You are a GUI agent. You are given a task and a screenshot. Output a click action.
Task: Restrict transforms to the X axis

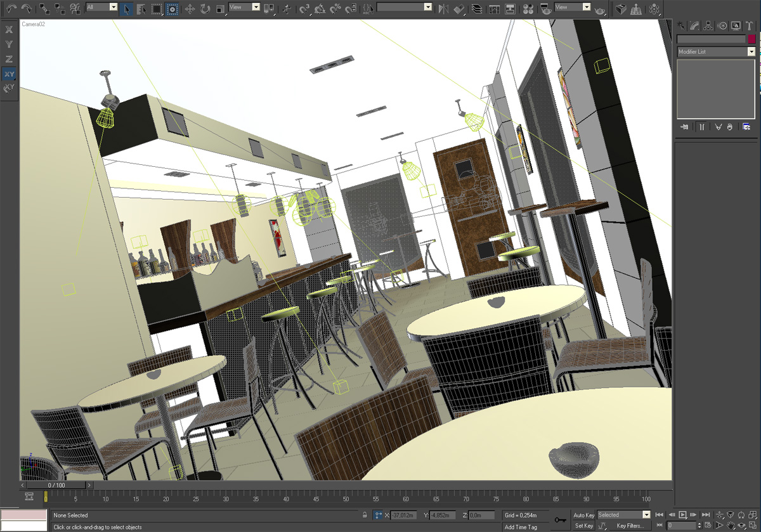point(9,30)
